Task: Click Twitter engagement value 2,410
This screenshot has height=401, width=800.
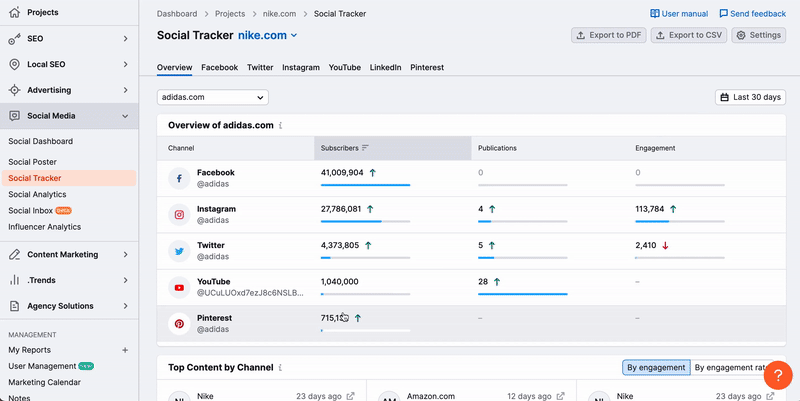Action: 646,245
